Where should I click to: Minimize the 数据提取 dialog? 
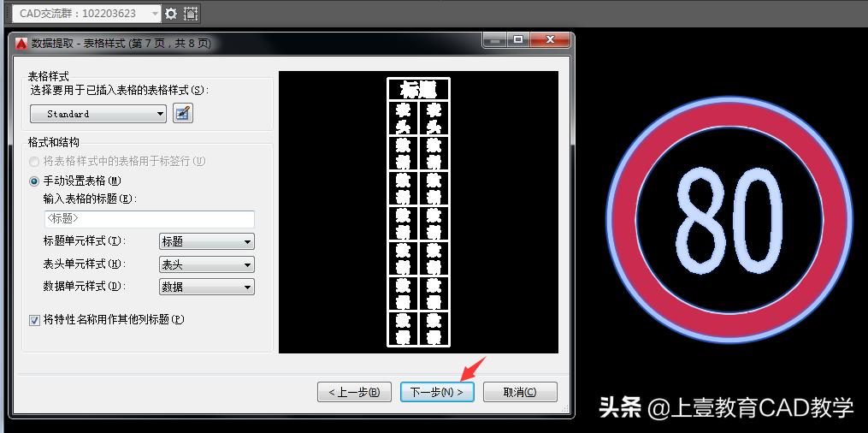[x=495, y=40]
